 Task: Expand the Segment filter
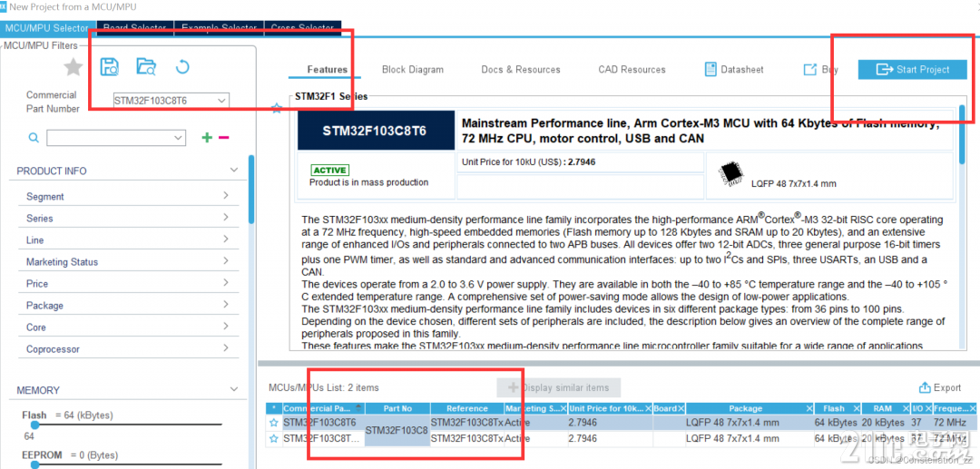tap(226, 196)
